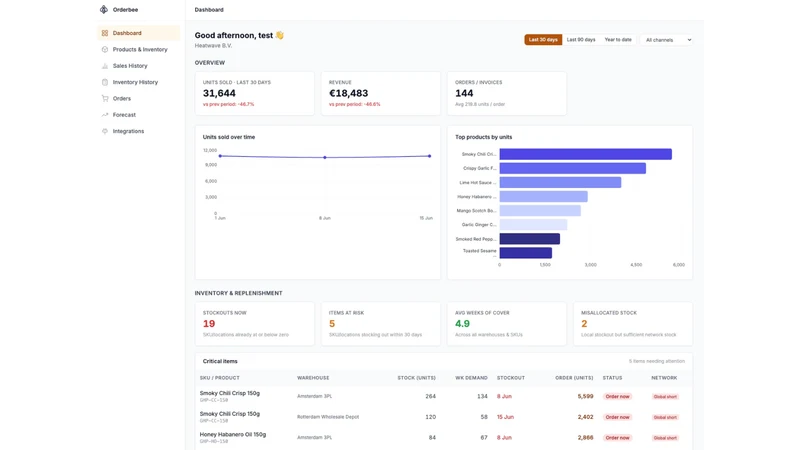This screenshot has height=450, width=800.
Task: Click the Revenue card showing €18,483
Action: [x=381, y=93]
